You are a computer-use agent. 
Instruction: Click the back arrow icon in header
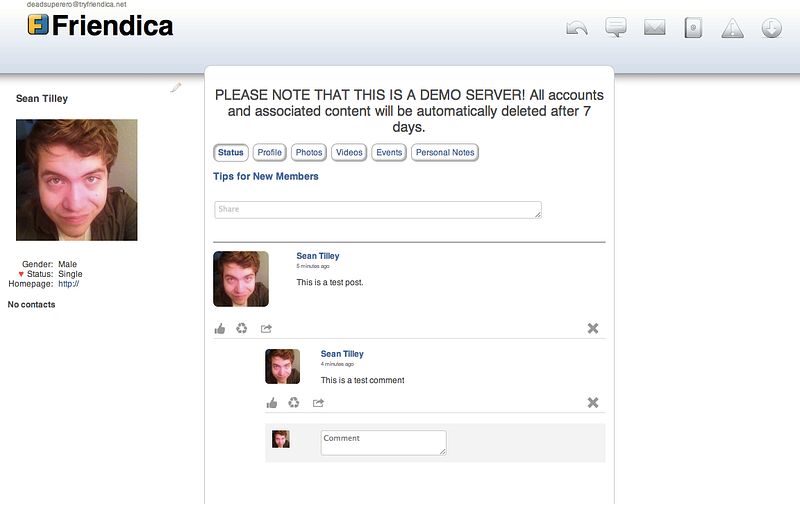click(577, 28)
